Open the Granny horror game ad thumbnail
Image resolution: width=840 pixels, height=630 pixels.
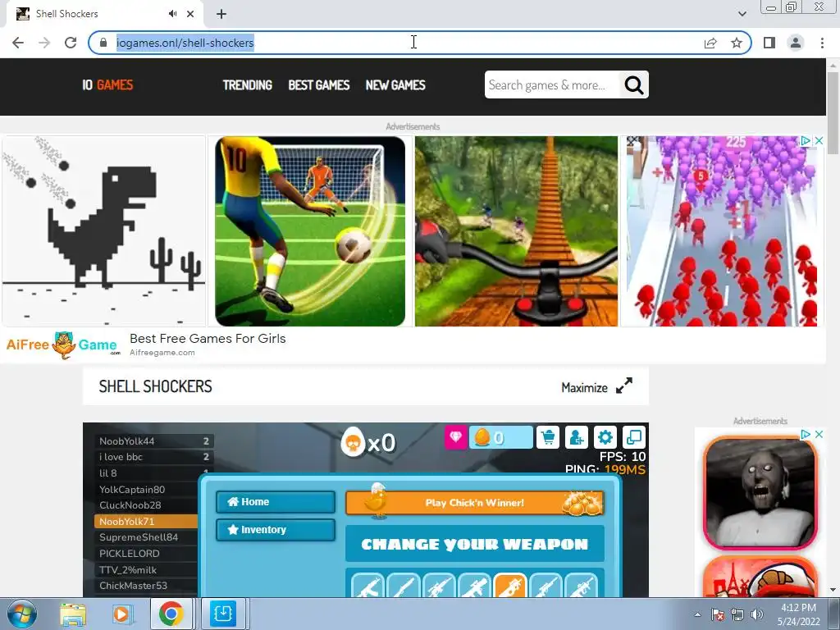click(x=760, y=493)
